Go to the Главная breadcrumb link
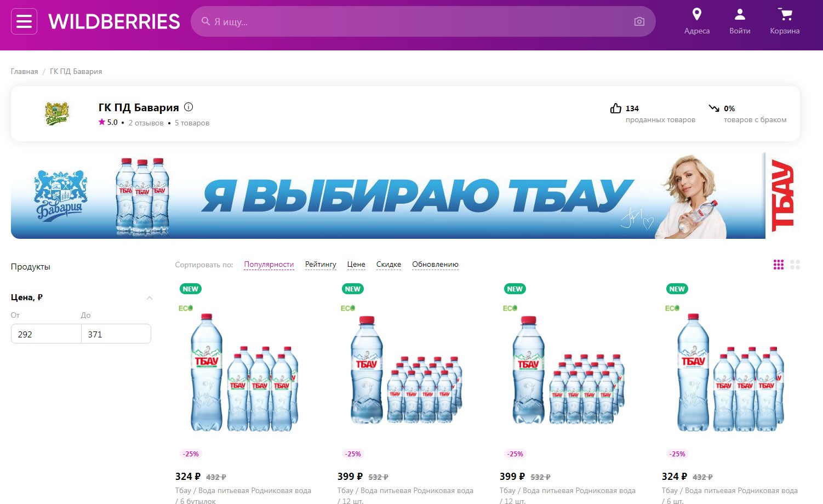The height and width of the screenshot is (504, 823). tap(25, 72)
